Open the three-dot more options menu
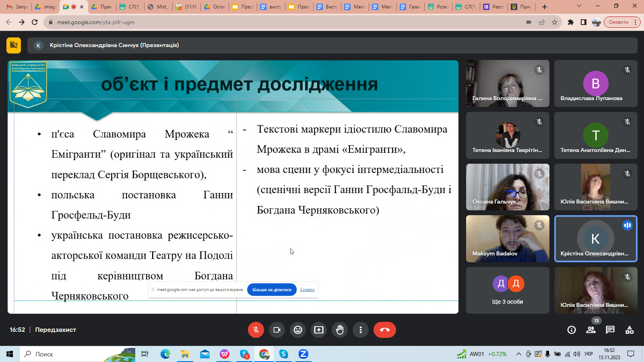This screenshot has width=644, height=362. [361, 330]
